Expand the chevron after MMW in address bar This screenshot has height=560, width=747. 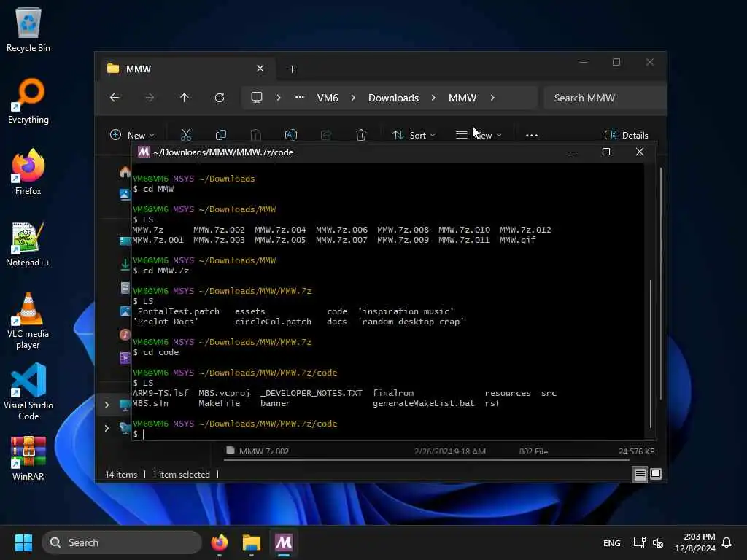click(x=492, y=98)
